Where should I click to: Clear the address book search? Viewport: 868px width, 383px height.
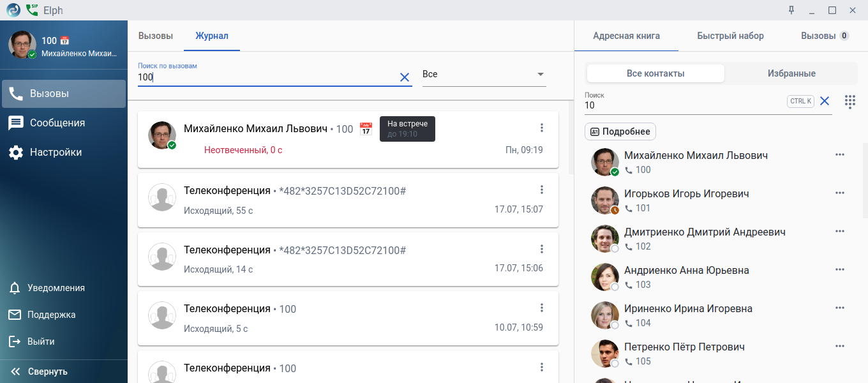[x=824, y=101]
